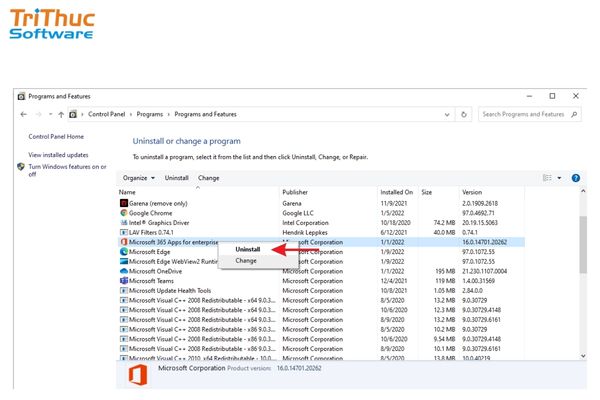Expand chevron after Programs breadcrumb
This screenshot has height=400, width=600.
pos(168,114)
